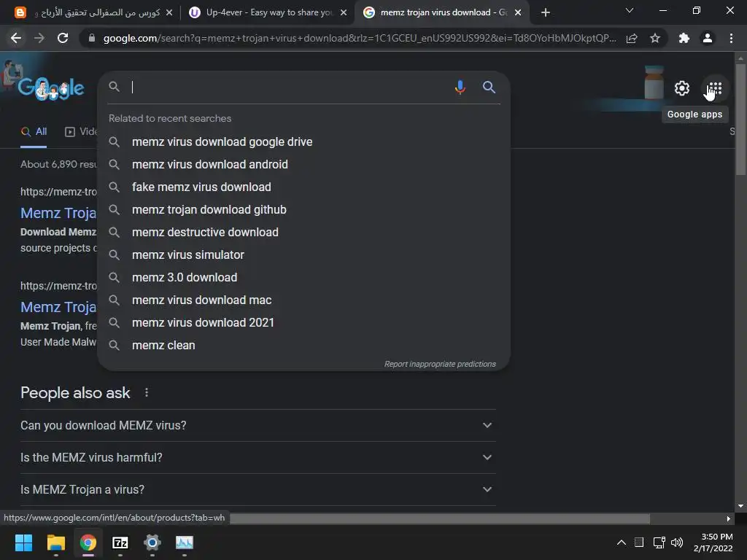Viewport: 747px width, 560px height.
Task: Close the Arabic Blogger tab
Action: (169, 12)
